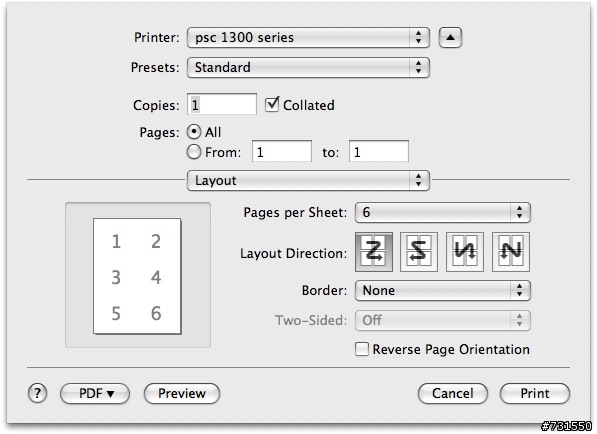Viewport: 597px width, 434px height.
Task: Click the Cancel button
Action: 453,393
